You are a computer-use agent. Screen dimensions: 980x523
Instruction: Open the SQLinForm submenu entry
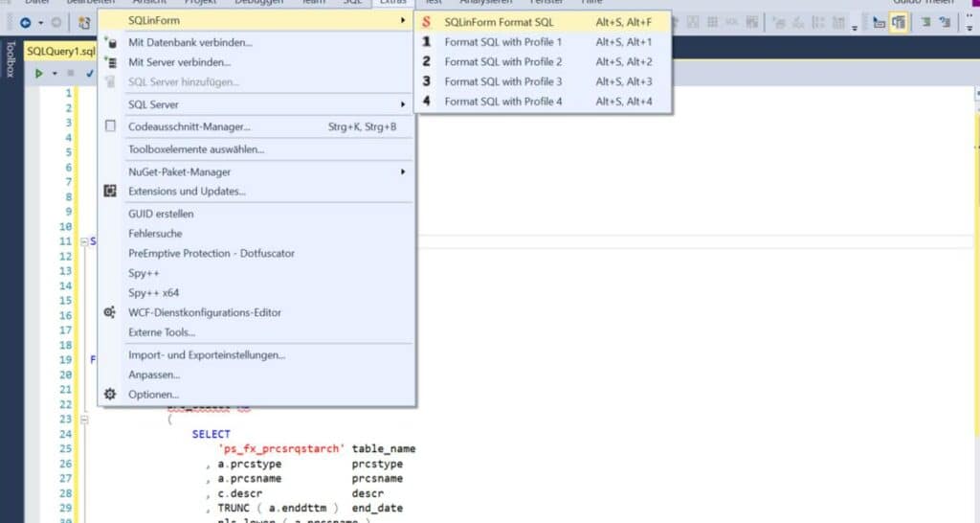point(256,21)
